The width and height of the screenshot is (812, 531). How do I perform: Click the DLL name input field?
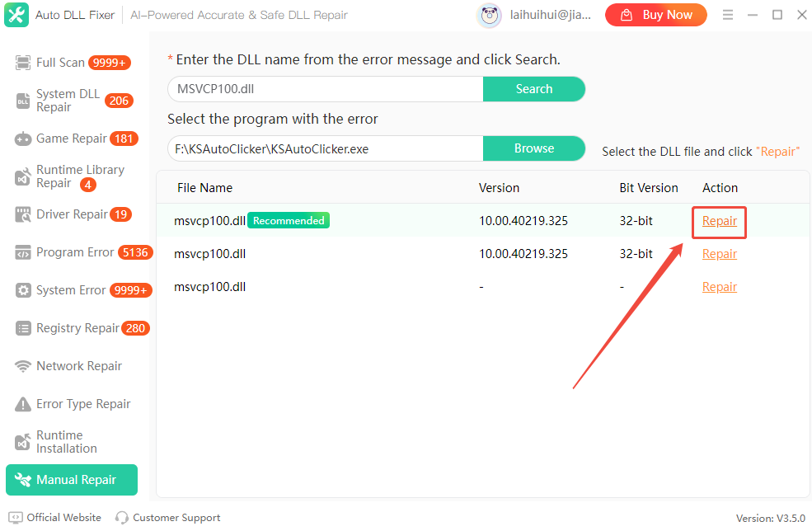(325, 89)
